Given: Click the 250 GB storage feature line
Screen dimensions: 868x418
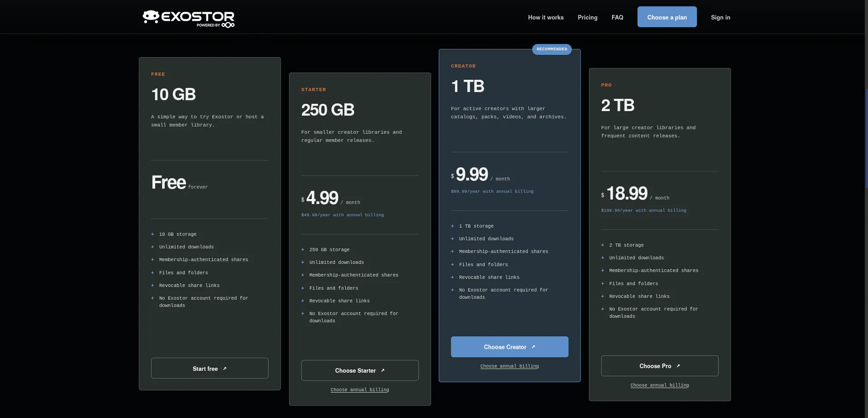Looking at the screenshot, I should click(x=329, y=250).
